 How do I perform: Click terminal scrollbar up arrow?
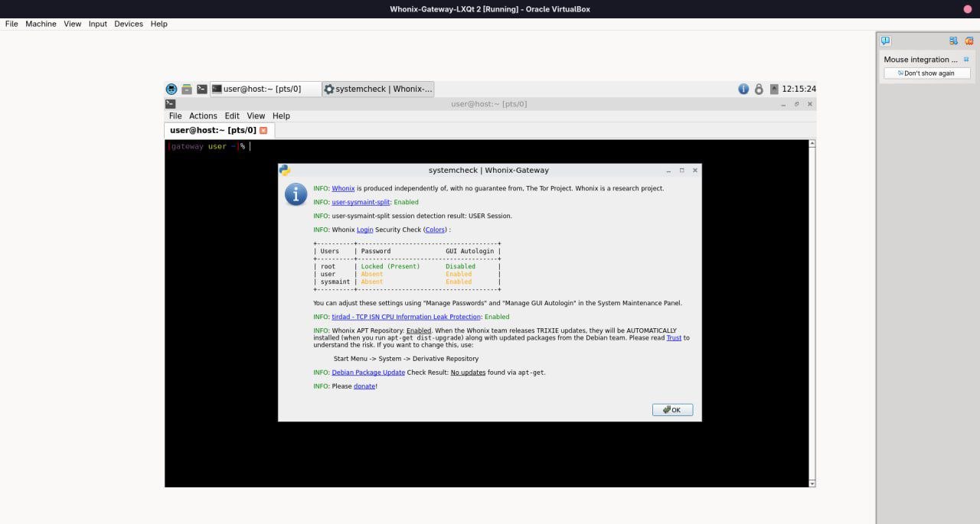(812, 143)
